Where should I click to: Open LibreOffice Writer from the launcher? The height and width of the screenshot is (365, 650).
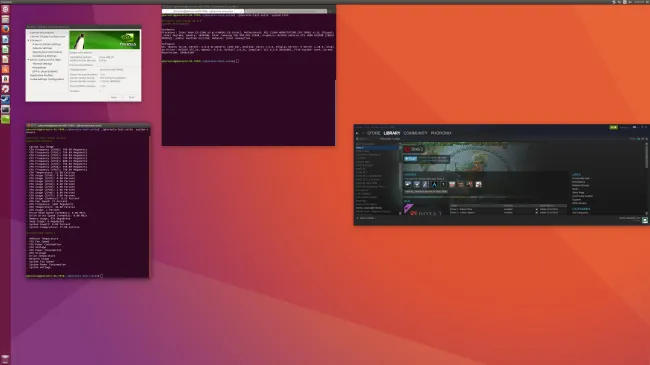pyautogui.click(x=5, y=39)
